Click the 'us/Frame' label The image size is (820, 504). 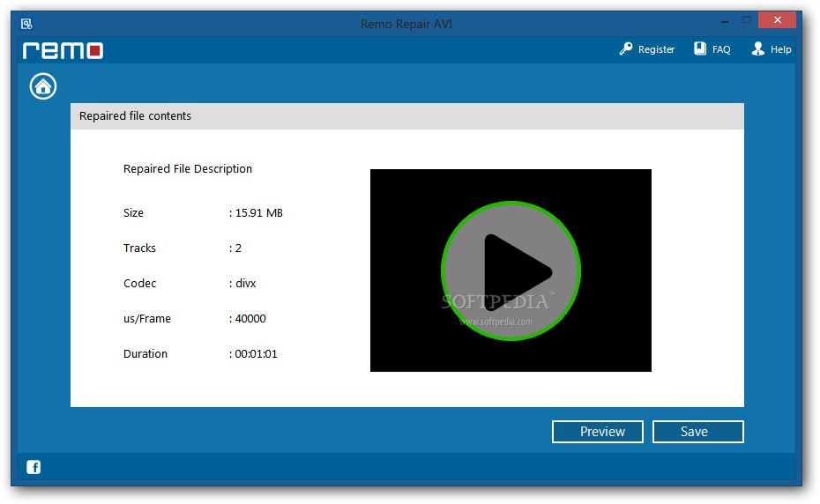click(147, 318)
